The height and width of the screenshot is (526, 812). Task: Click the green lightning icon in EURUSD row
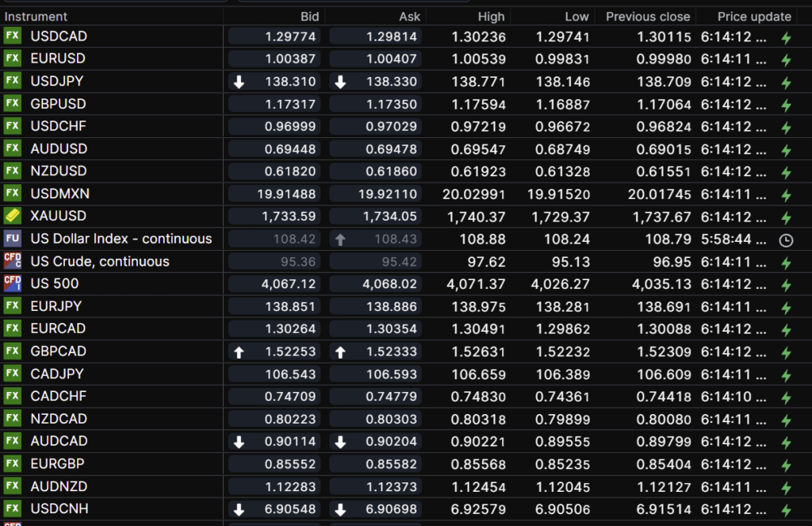point(786,60)
